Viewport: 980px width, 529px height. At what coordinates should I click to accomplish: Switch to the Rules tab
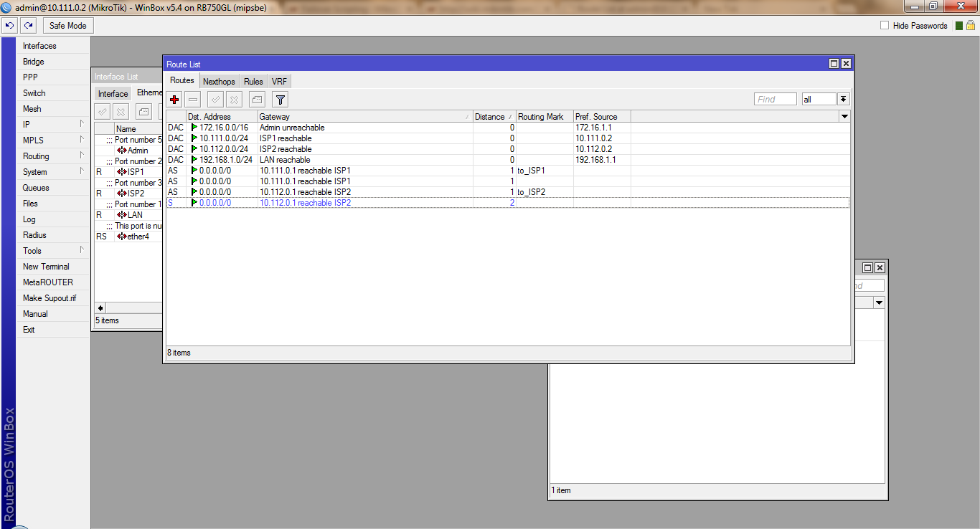click(253, 82)
